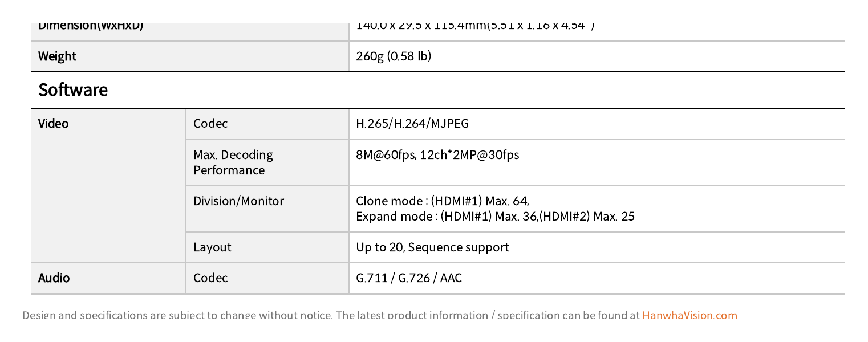This screenshot has height=342, width=868.
Task: Select the G.711 / G.726 / AAC value
Action: tap(409, 278)
